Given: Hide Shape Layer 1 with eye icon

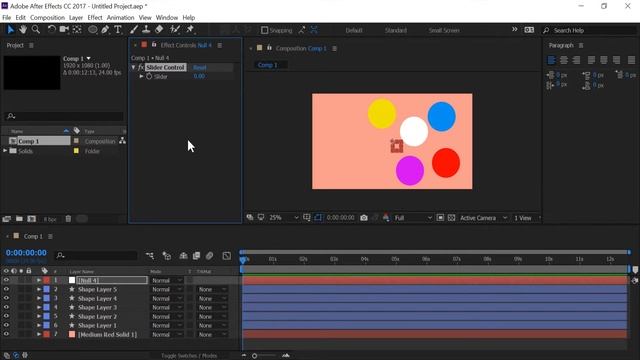Looking at the screenshot, I should (x=6, y=325).
